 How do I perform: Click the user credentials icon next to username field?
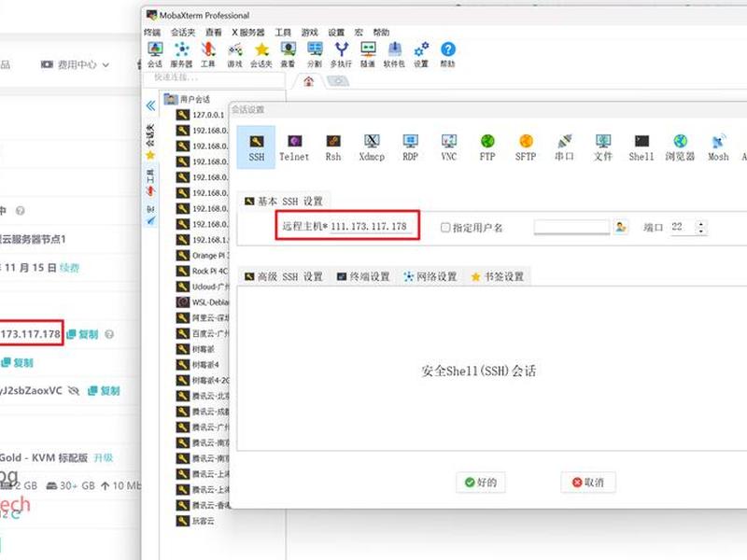tap(621, 227)
